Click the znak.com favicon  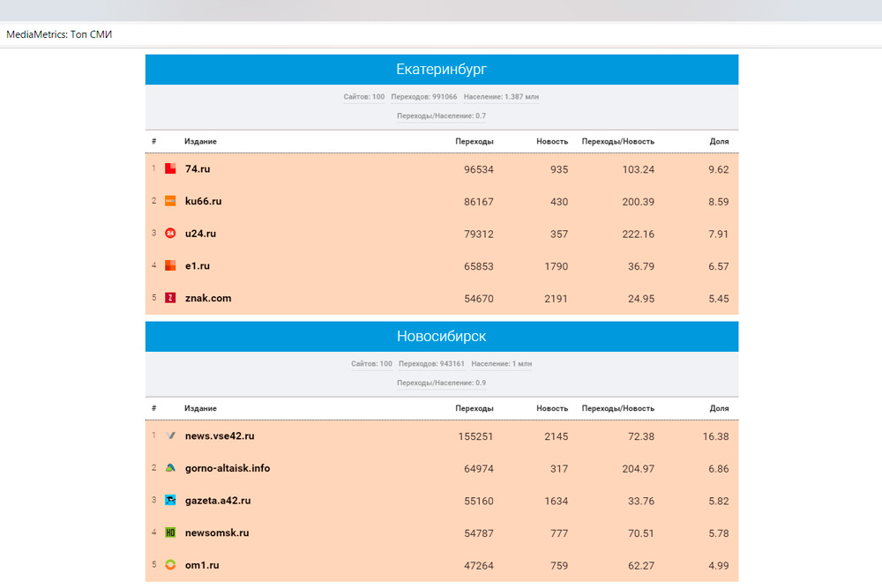pos(170,298)
